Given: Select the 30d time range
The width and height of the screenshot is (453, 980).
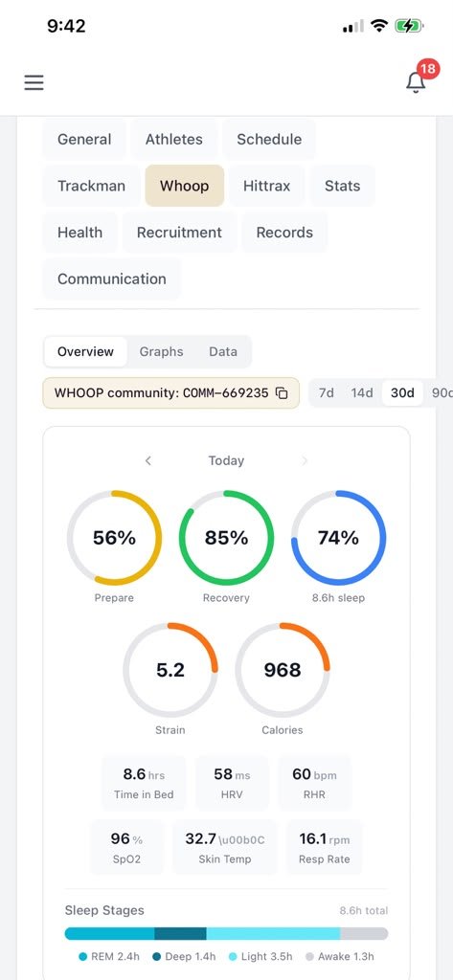Looking at the screenshot, I should (x=402, y=393).
